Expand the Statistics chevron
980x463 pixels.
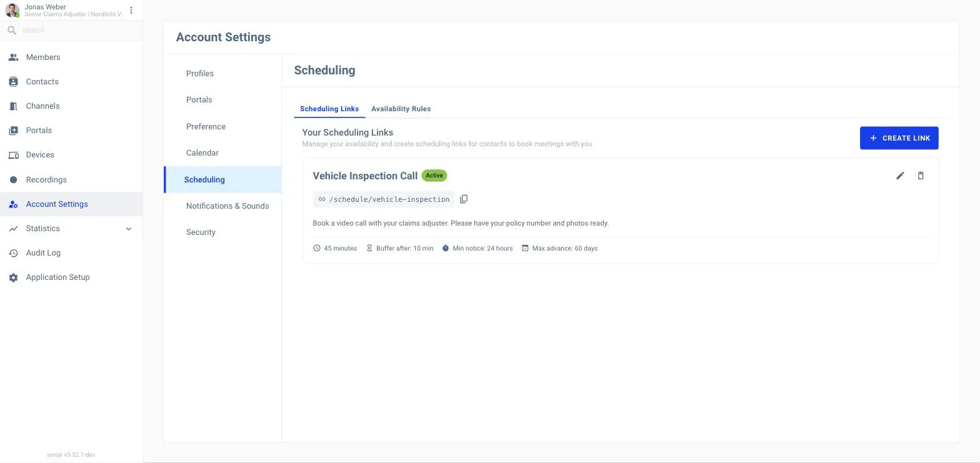[129, 229]
